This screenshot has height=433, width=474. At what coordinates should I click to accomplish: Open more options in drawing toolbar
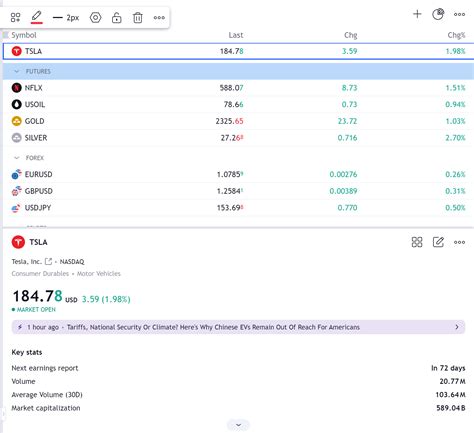pos(159,17)
